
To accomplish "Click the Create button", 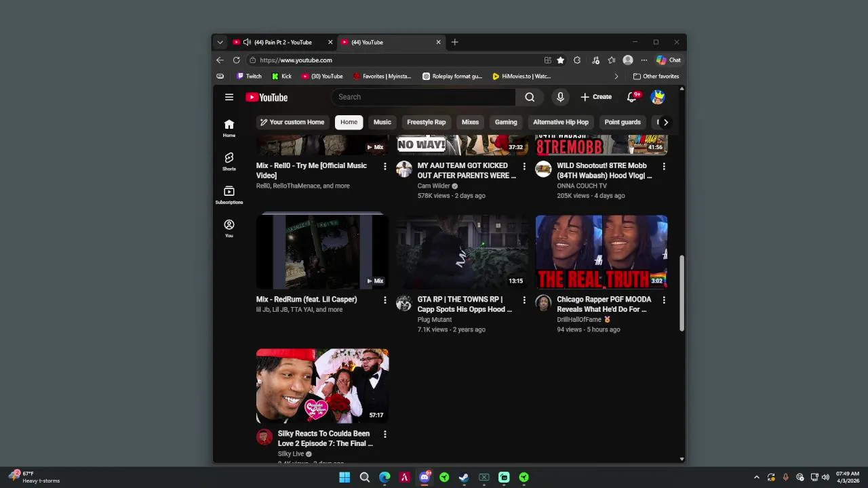I will 595,97.
